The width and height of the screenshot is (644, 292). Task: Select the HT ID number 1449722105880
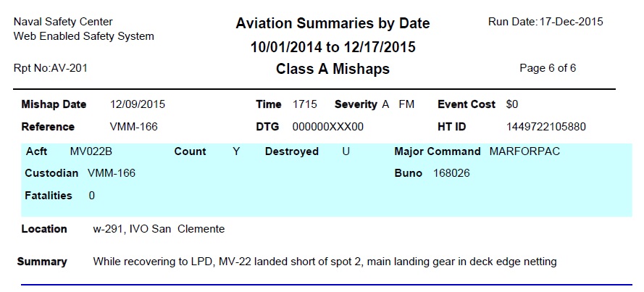546,127
